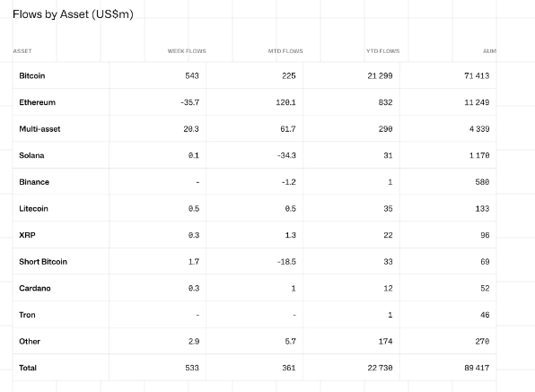
Task: Select the Ethereum row label
Action: point(37,102)
